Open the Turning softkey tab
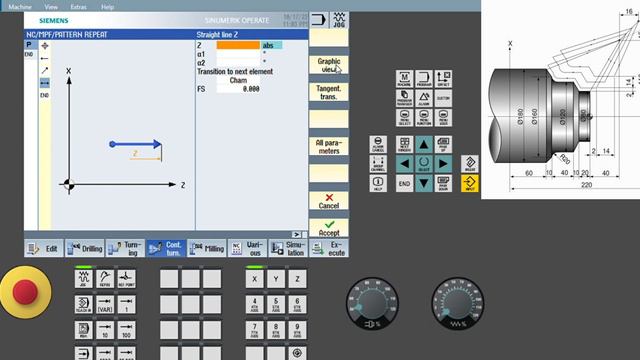The height and width of the screenshot is (360, 640). [x=125, y=248]
